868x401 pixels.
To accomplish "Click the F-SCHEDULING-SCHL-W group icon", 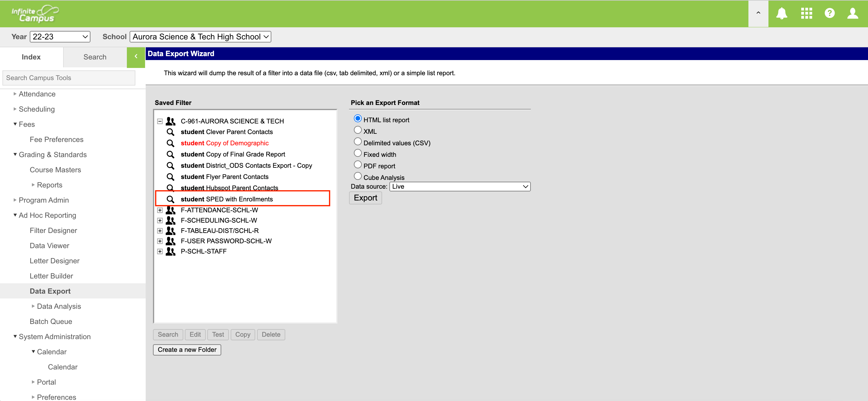I will [x=171, y=221].
